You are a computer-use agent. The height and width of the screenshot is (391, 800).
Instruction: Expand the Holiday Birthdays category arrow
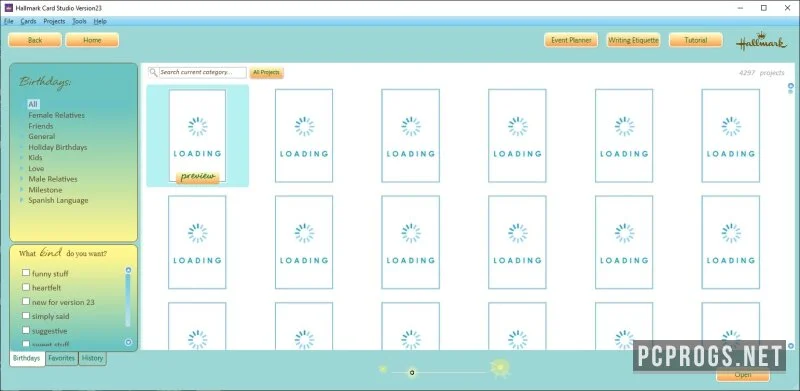(21, 147)
